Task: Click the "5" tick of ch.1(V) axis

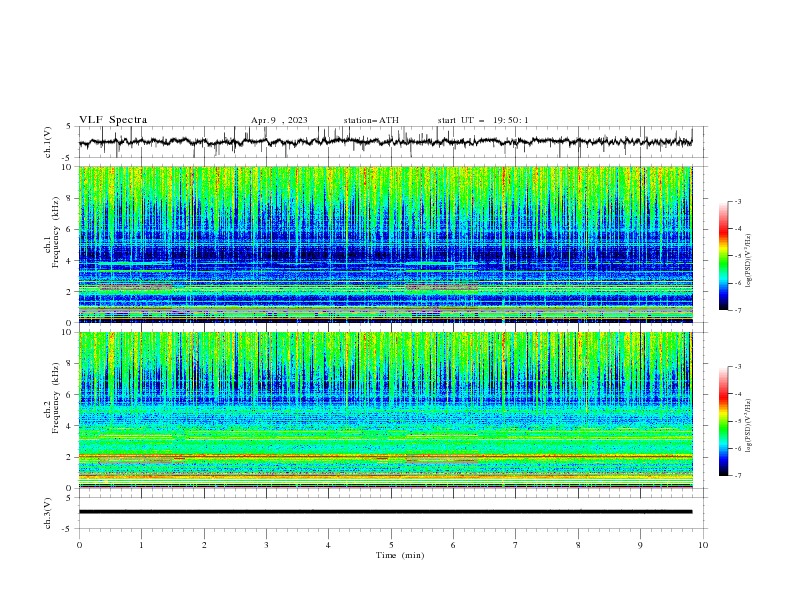Action: (70, 127)
